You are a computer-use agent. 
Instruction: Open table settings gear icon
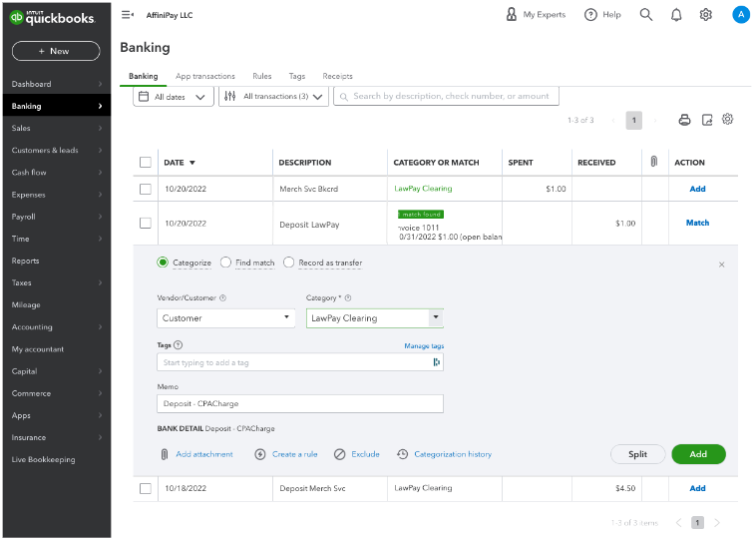pyautogui.click(x=728, y=120)
